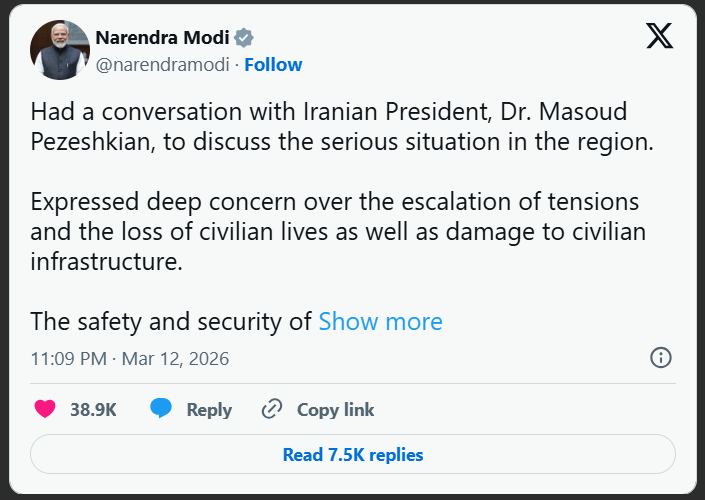Click the Narendra Modi display name
Viewport: 705px width, 500px height.
pos(161,38)
